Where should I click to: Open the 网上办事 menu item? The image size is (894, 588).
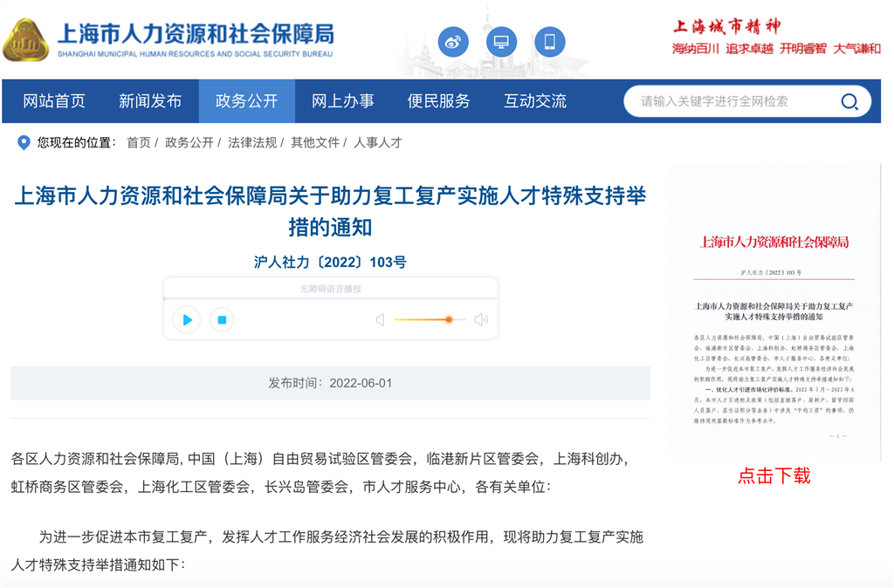pos(342,101)
